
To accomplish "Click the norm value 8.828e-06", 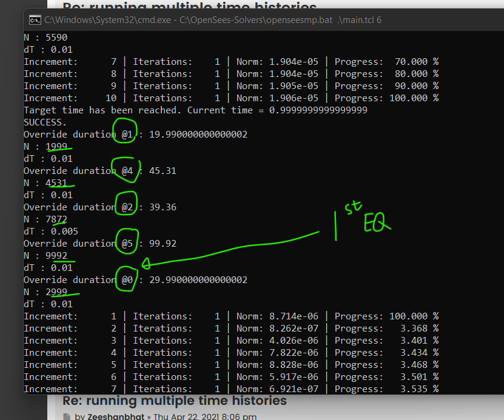I will point(294,365).
